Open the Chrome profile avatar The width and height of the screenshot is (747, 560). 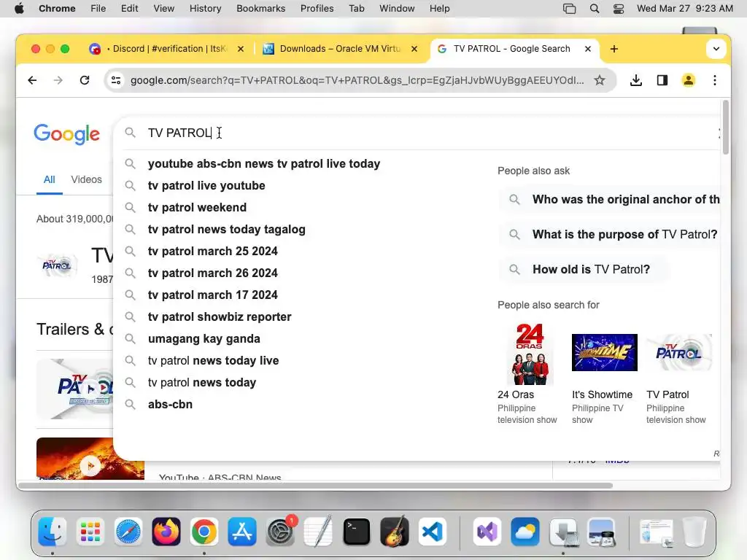pyautogui.click(x=689, y=80)
